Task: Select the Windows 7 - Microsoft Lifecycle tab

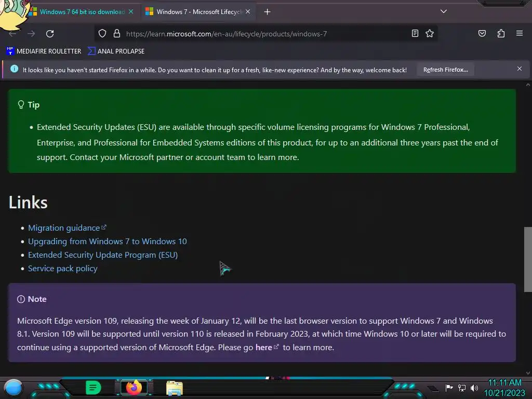Action: tap(198, 12)
